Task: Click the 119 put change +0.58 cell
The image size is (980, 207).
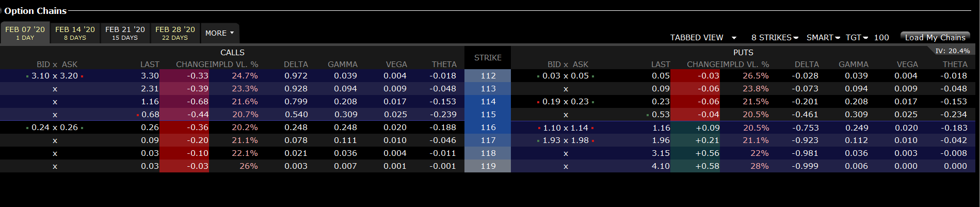Action: 695,166
